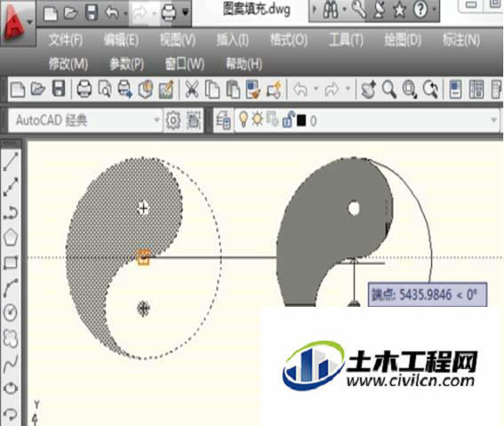Expand the quick access toolbar customize arrow
504x426 pixels.
coord(186,12)
